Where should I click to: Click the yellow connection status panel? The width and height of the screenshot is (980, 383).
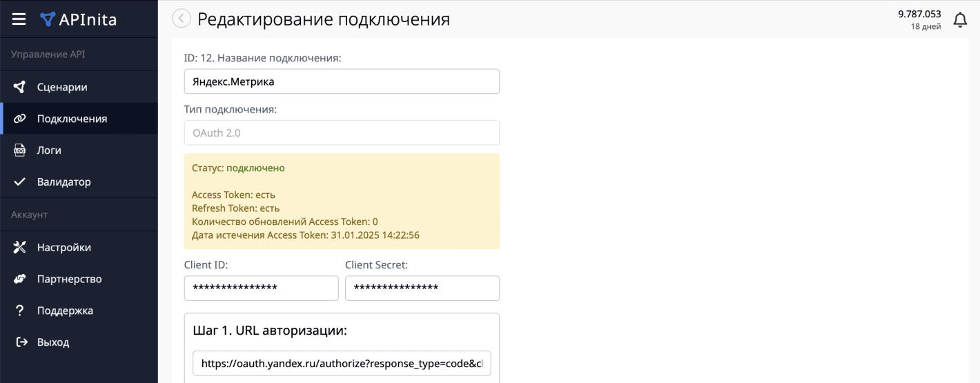(342, 202)
